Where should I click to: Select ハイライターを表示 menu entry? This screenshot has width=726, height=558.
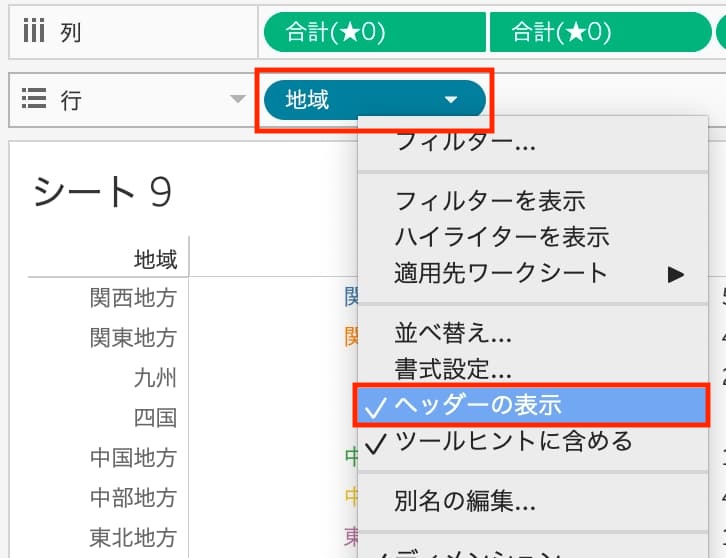[x=502, y=237]
